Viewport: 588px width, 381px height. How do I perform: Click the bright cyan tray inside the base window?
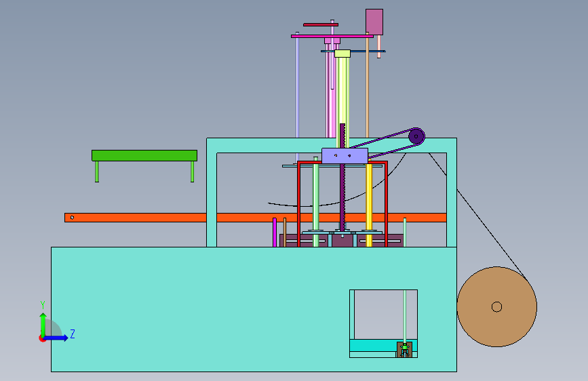click(373, 345)
